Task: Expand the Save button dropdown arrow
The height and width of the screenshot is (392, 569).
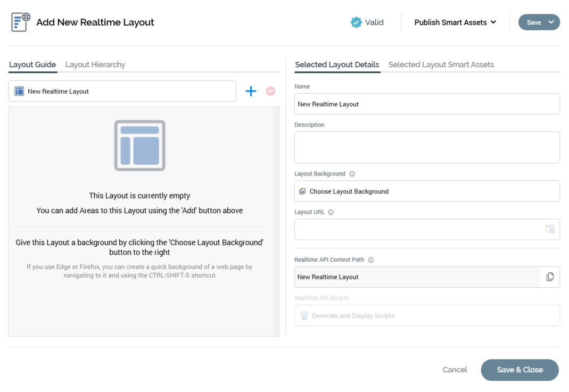Action: click(x=551, y=22)
